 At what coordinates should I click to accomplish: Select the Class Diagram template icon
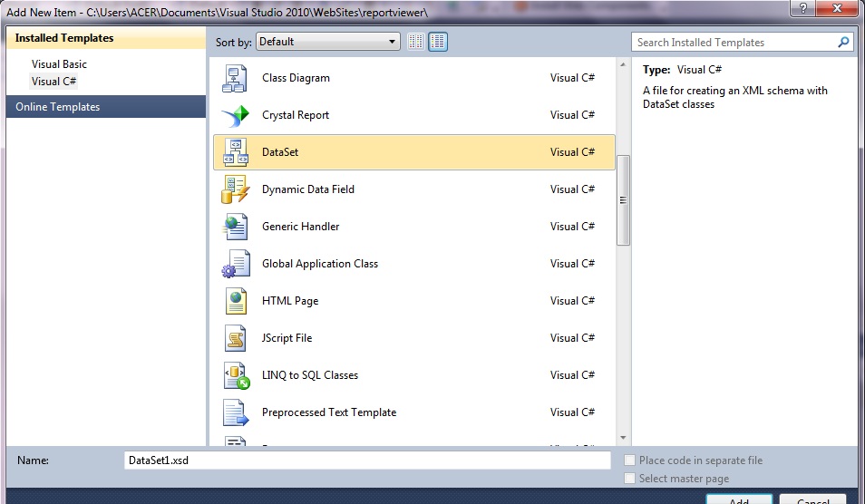click(235, 78)
